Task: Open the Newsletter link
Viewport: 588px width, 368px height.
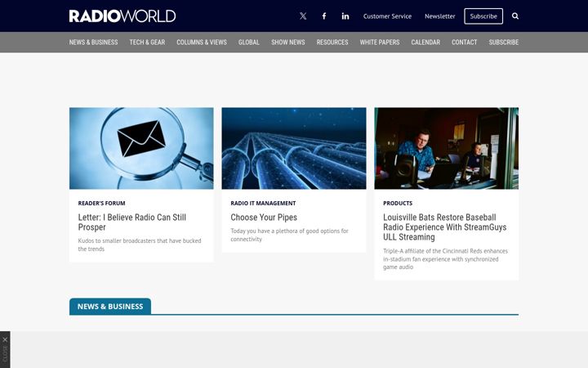Action: point(440,16)
